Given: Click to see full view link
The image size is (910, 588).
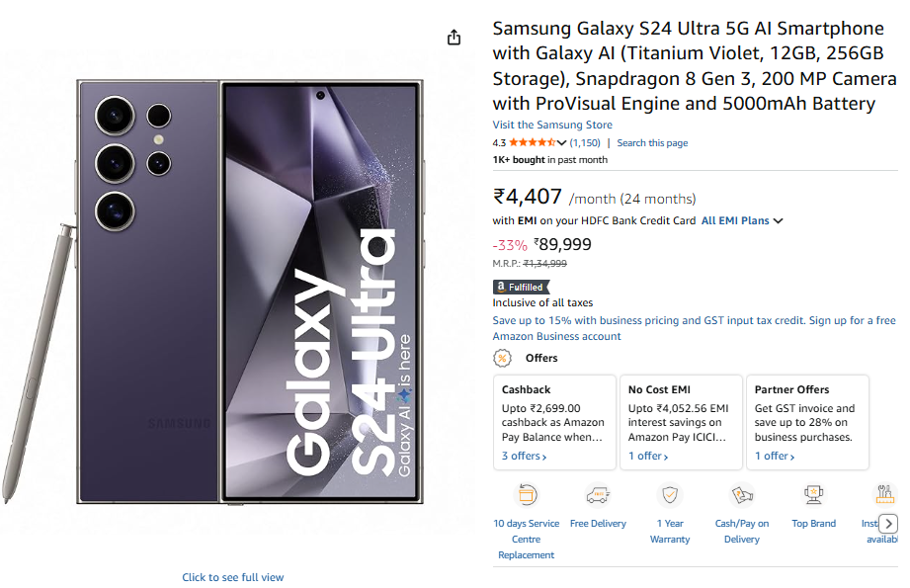Looking at the screenshot, I should tap(233, 577).
